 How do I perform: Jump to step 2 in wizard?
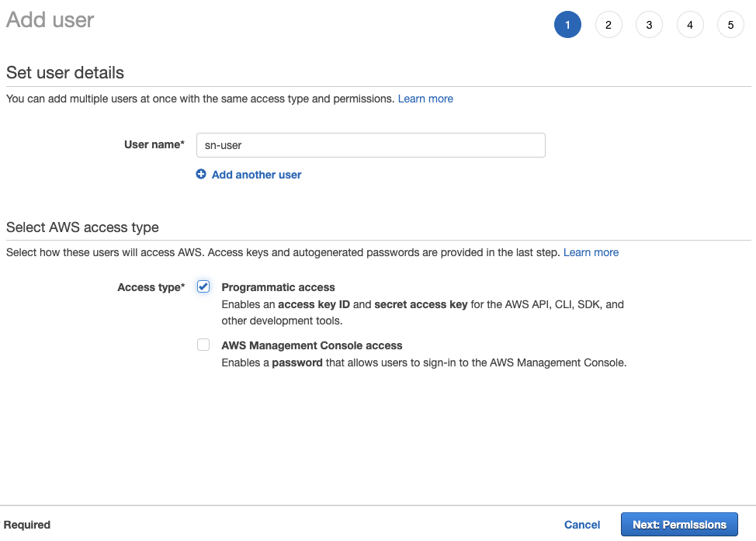tap(609, 25)
